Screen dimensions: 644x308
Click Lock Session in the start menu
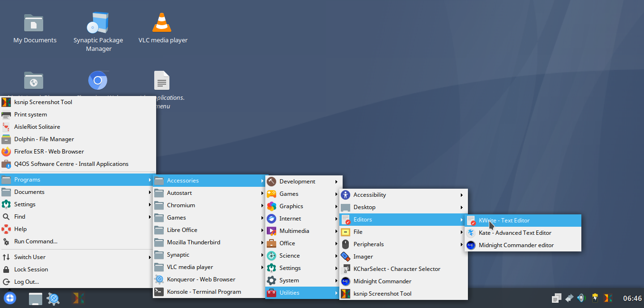31,269
